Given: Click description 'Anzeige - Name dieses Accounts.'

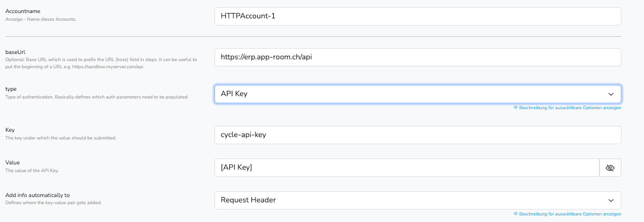Looking at the screenshot, I should [x=40, y=19].
